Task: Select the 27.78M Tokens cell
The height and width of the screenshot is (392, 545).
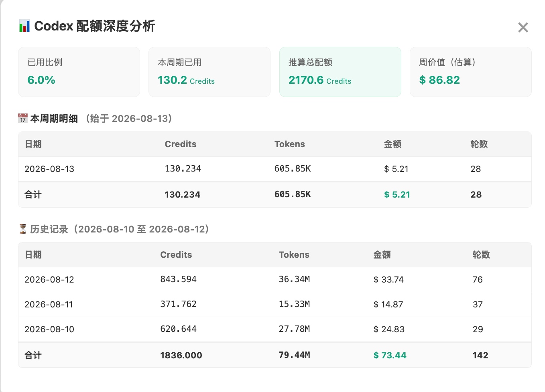Action: (295, 329)
